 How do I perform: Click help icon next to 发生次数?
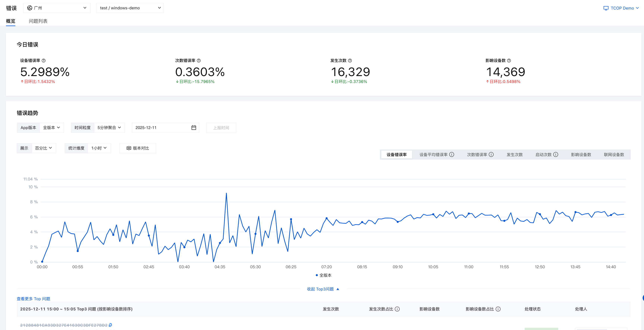coord(350,60)
